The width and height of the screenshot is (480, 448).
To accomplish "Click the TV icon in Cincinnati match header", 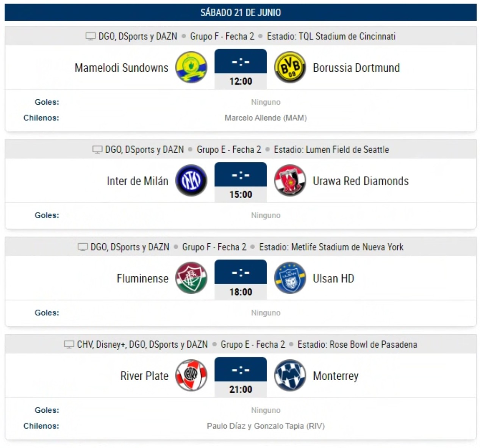I will tap(91, 36).
